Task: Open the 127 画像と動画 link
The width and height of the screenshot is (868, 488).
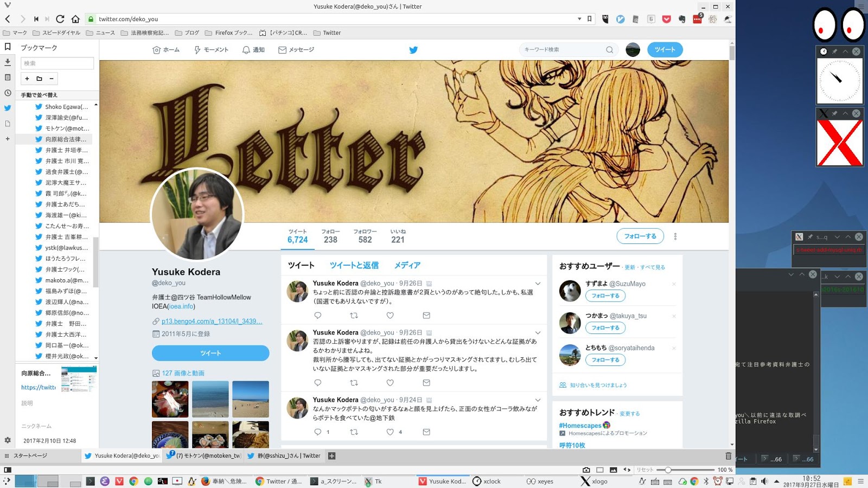Action: point(183,374)
